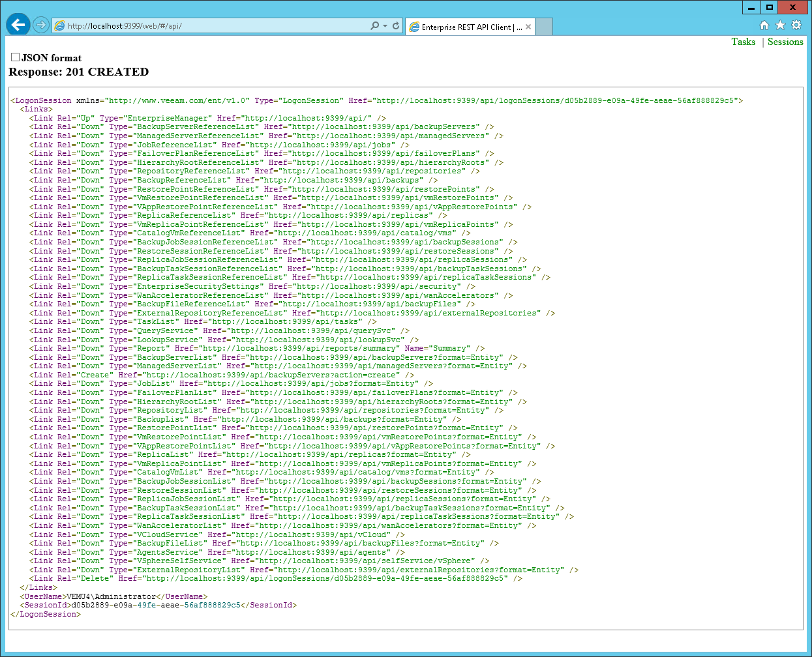The width and height of the screenshot is (812, 657).
Task: Click the VAppRestorePointReferenceList row
Action: (280, 207)
